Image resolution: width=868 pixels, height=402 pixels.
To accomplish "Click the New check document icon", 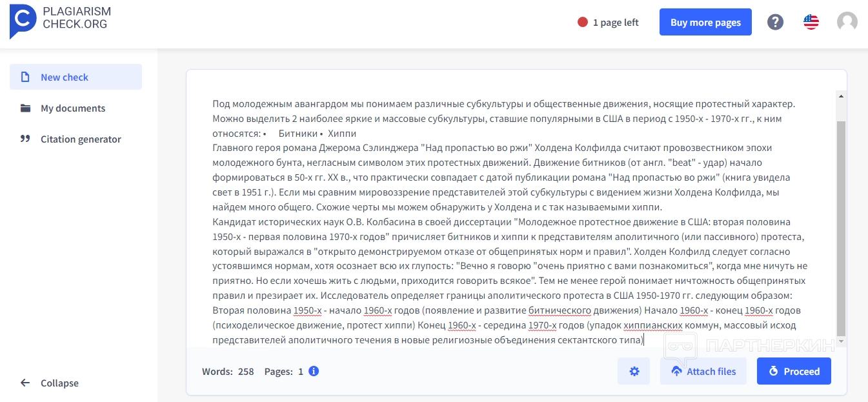I will pyautogui.click(x=25, y=77).
